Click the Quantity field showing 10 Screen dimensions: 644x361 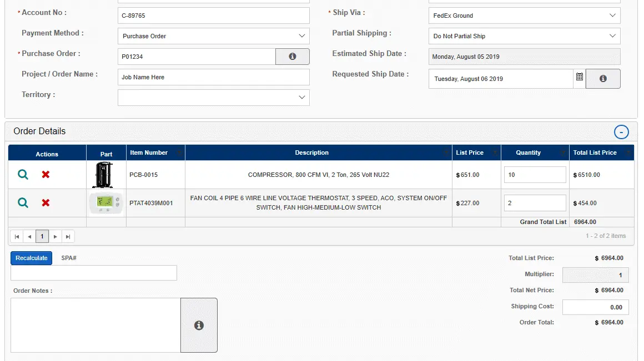(535, 174)
